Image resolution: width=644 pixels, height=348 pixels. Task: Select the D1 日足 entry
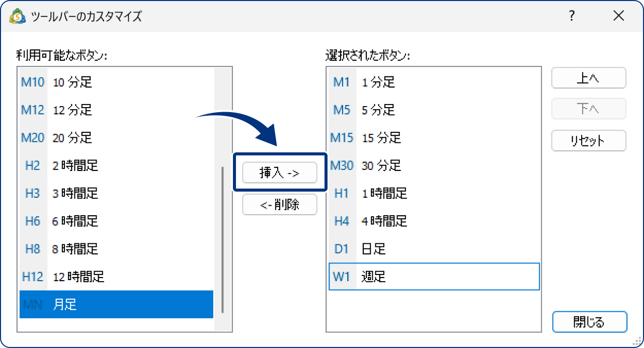tap(413, 248)
